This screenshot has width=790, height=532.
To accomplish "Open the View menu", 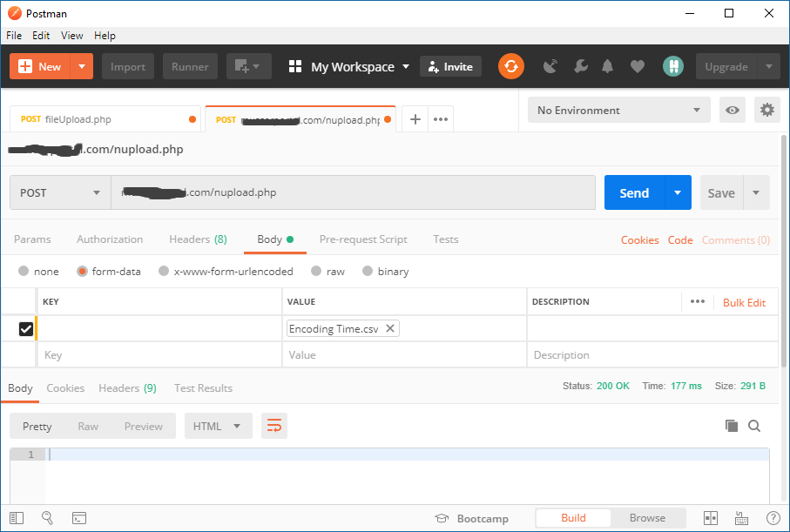I will pos(72,36).
